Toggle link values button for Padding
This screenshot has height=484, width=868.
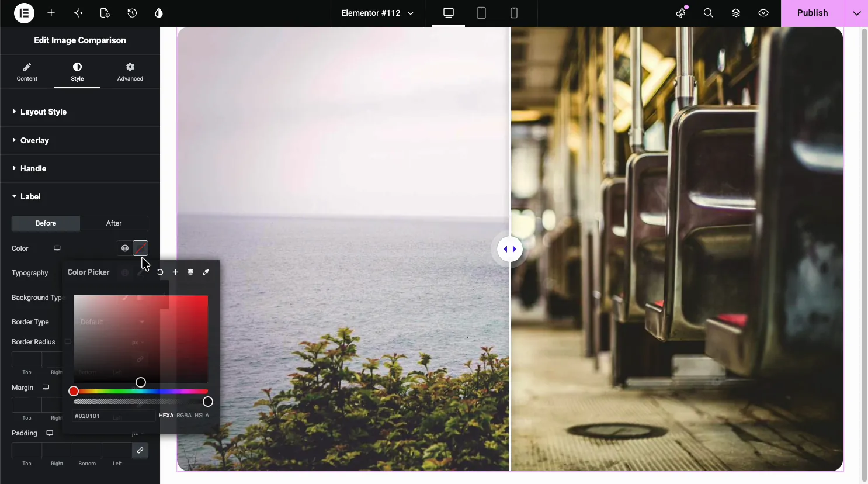[140, 451]
